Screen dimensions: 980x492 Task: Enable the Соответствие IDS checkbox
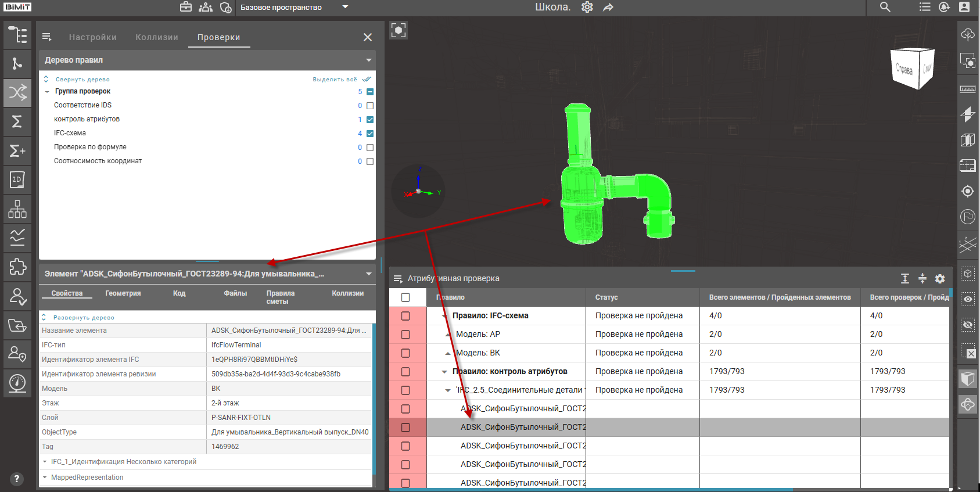point(370,106)
